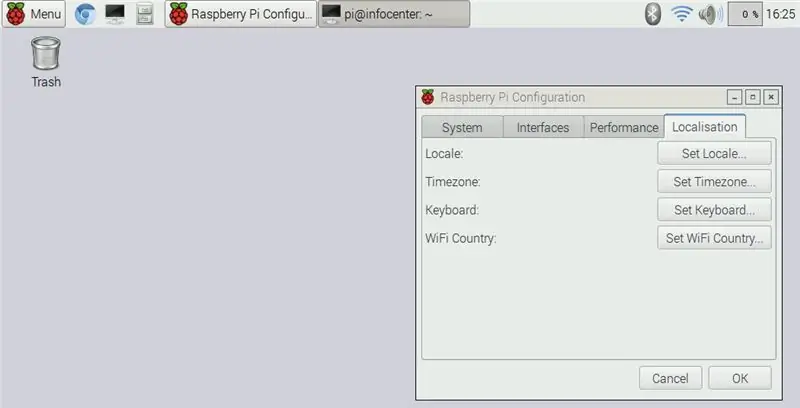
Task: Maximize the Raspberry Pi Configuration window
Action: (753, 97)
